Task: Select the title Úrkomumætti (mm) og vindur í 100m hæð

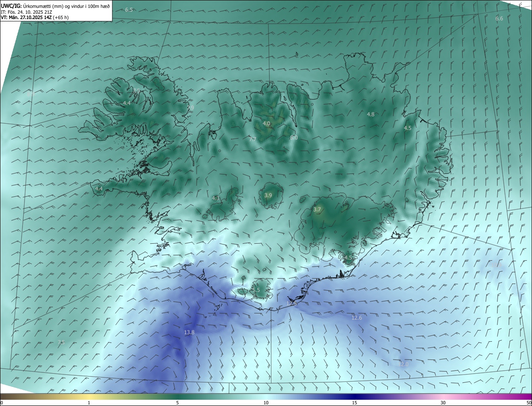Action: point(66,6)
